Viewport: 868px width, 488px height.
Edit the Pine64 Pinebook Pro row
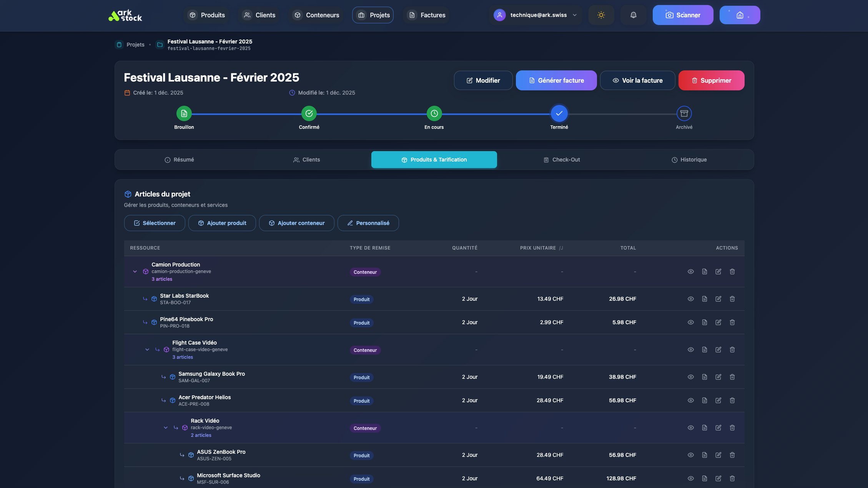tap(718, 322)
